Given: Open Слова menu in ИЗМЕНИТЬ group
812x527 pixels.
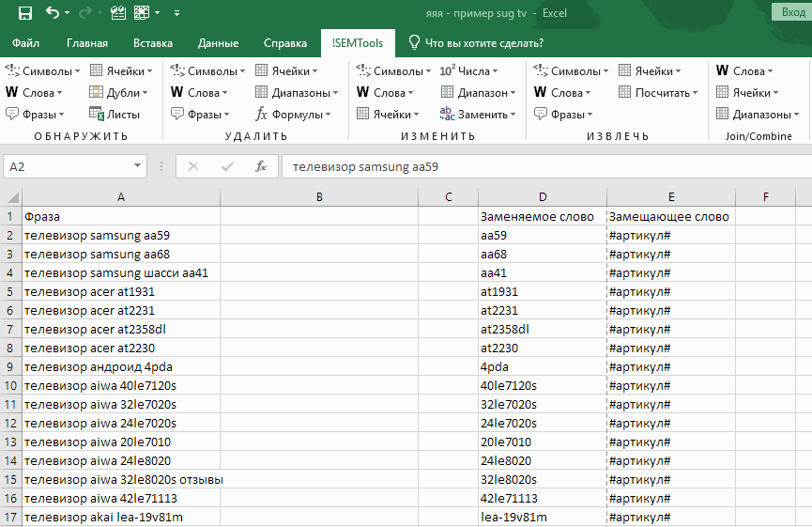Looking at the screenshot, I should pos(385,93).
